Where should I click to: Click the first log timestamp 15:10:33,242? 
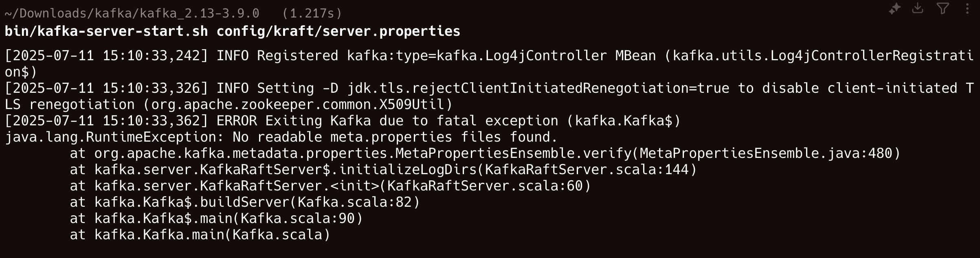click(x=151, y=56)
